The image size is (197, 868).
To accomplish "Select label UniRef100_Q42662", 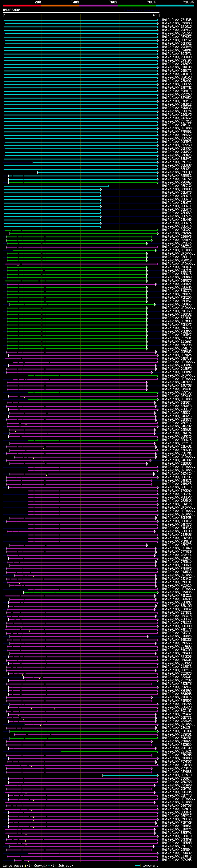I will coord(177,118).
